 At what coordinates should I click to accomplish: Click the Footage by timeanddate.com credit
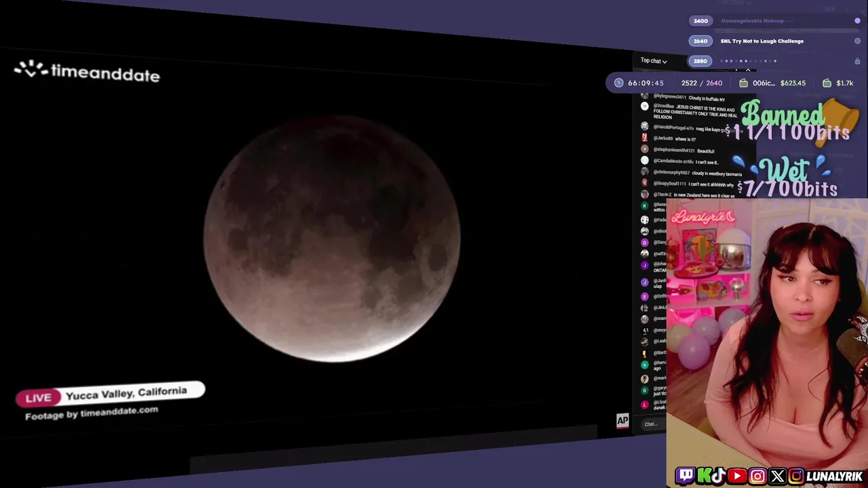point(92,413)
